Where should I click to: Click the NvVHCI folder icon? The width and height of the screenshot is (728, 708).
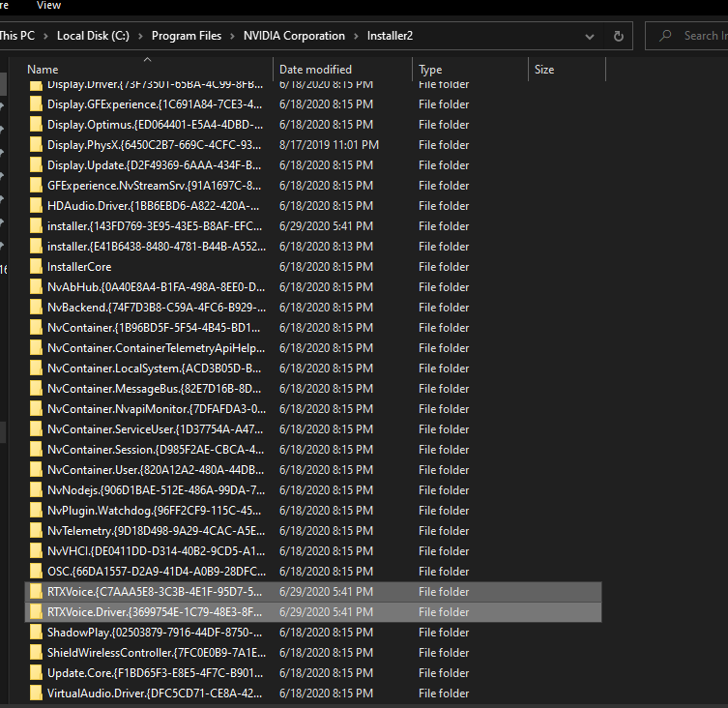(36, 551)
